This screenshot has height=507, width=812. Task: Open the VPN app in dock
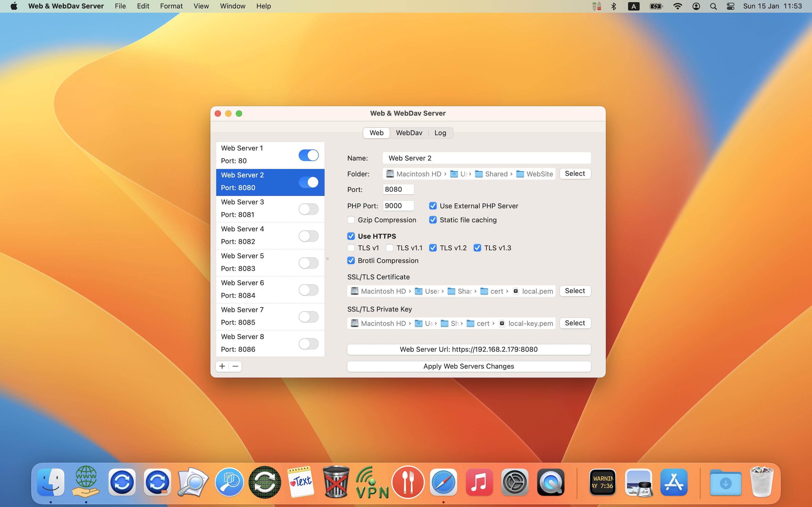(372, 482)
